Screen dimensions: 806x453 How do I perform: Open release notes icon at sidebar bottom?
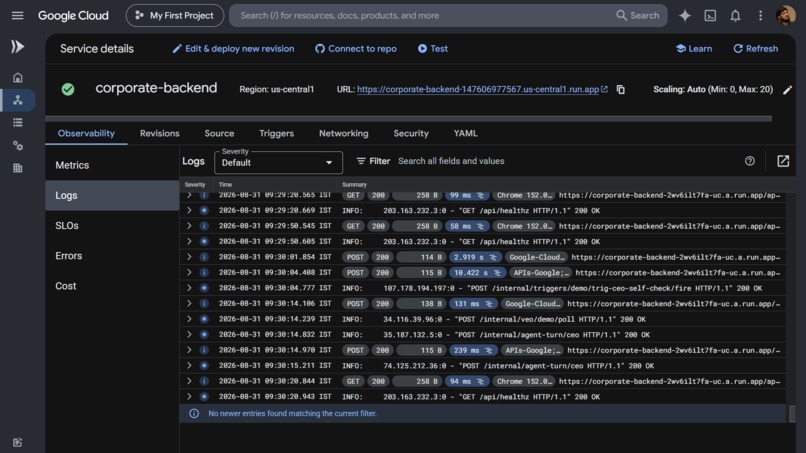pos(17,442)
